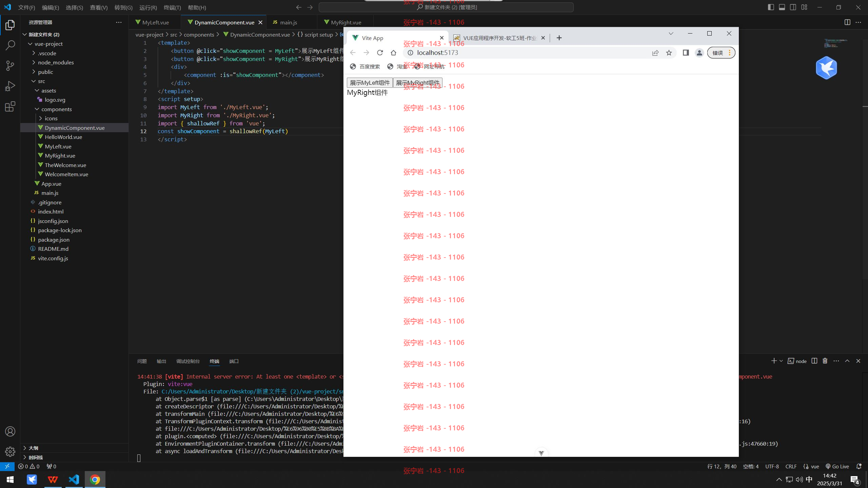Expand the icons folder
This screenshot has width=868, height=488.
40,118
